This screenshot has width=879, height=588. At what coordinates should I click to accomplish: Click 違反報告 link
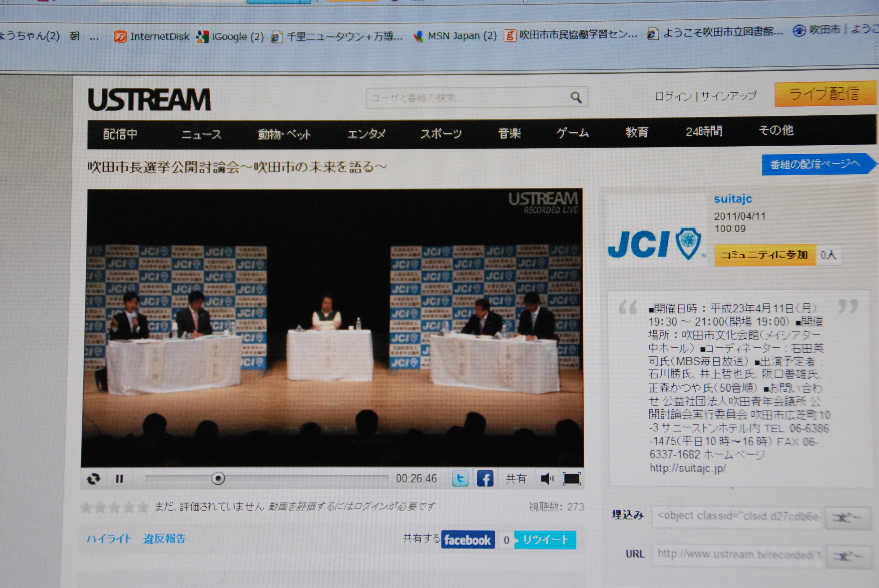click(x=164, y=539)
